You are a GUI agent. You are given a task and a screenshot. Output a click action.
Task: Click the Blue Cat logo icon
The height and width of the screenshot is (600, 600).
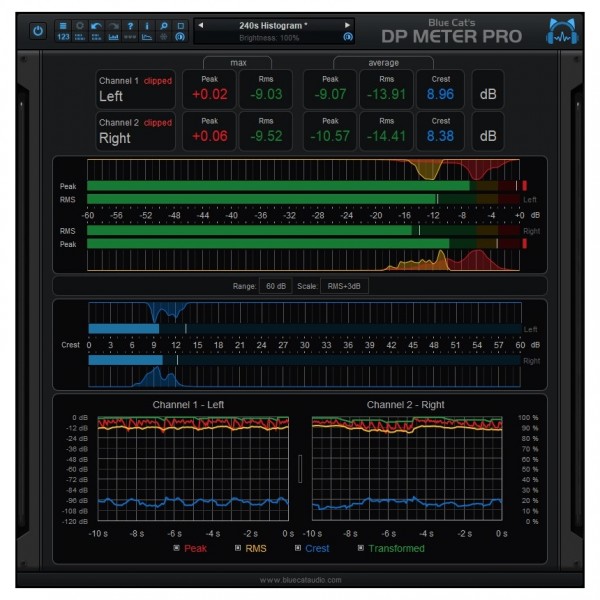(x=560, y=32)
